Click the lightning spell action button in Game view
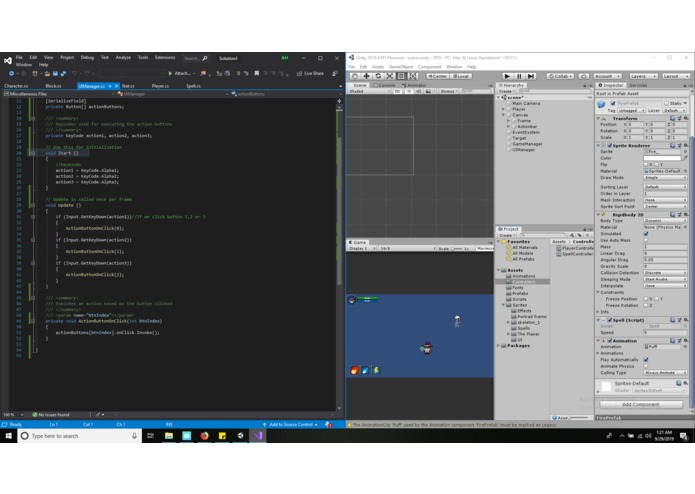This screenshot has width=695, height=494. tap(376, 370)
